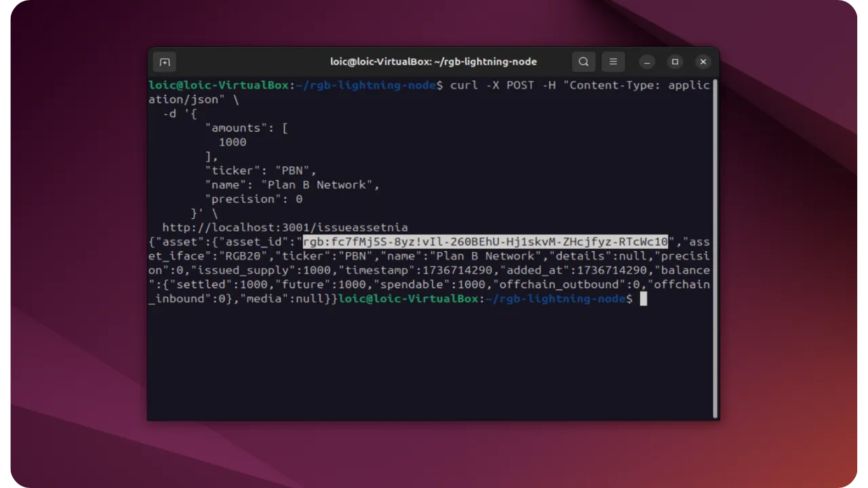
Task: Click the localhost:3001/issueassetnia URL
Action: point(285,228)
